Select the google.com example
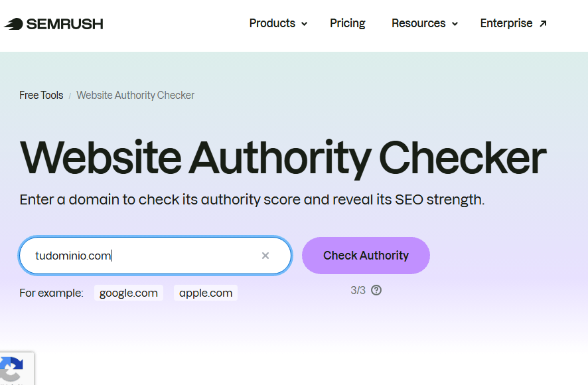Image resolution: width=588 pixels, height=385 pixels. [129, 293]
